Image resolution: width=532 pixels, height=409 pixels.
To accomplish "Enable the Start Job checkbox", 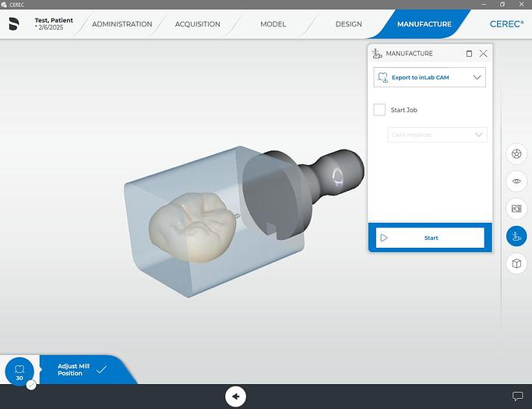I will tap(379, 110).
